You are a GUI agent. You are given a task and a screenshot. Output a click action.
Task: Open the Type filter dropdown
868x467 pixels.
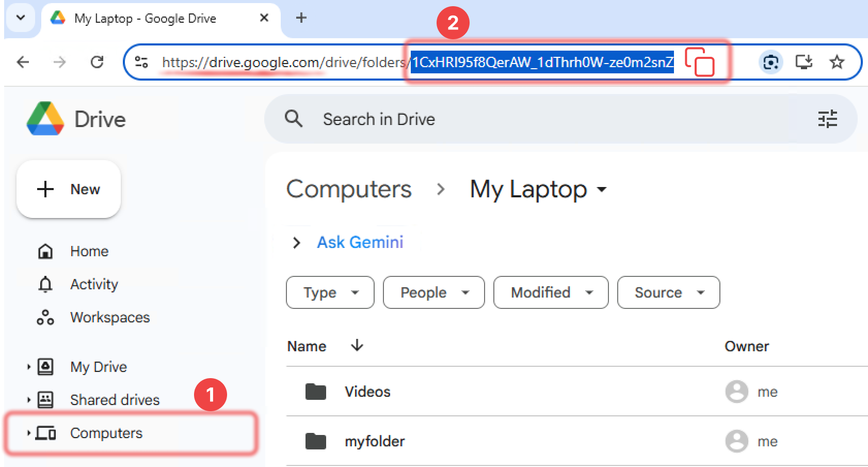330,292
